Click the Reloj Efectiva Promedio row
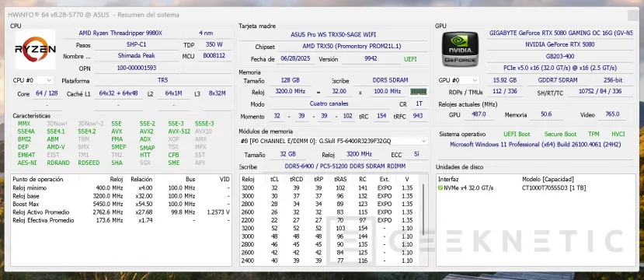 coord(121,220)
